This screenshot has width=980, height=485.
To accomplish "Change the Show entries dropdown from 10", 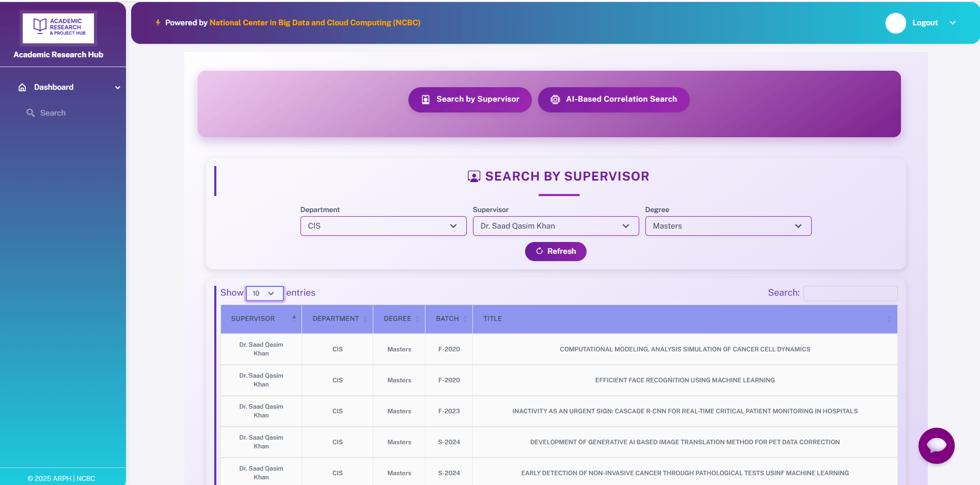I will 264,293.
